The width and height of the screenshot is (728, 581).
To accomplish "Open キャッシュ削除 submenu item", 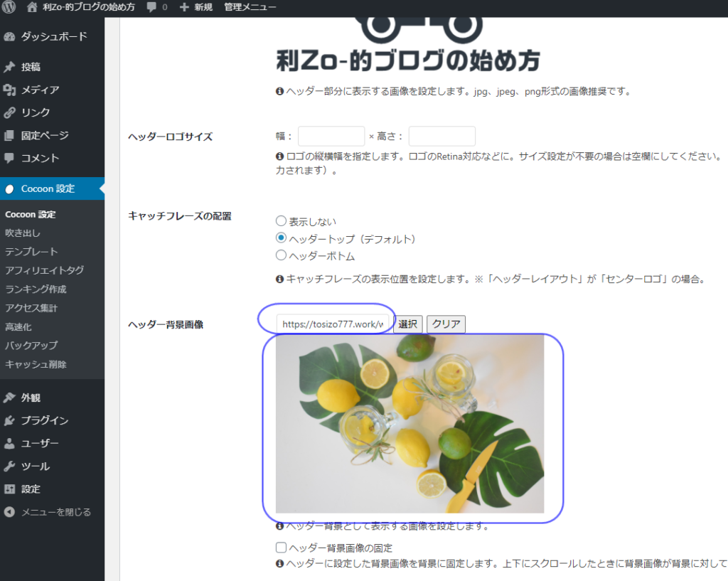I will (36, 364).
